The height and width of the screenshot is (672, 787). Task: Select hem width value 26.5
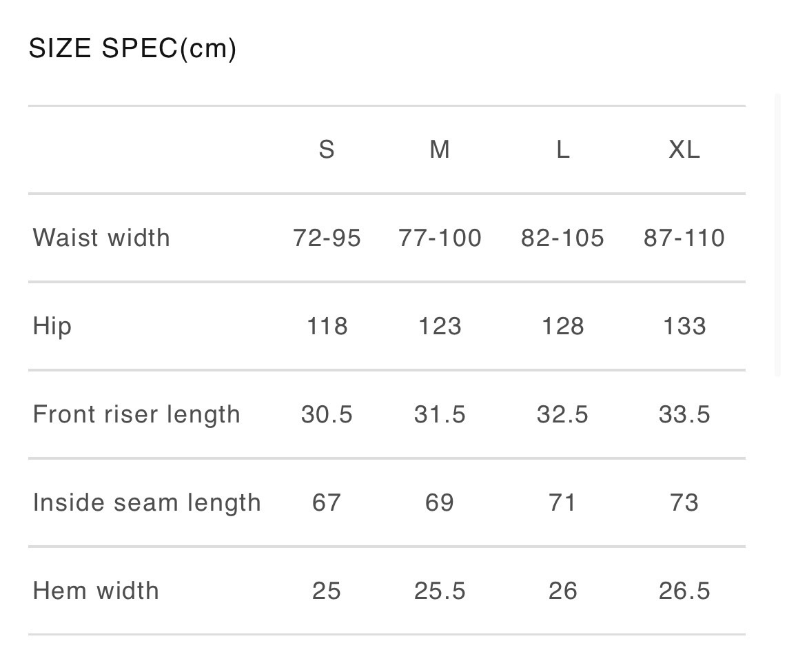click(684, 591)
